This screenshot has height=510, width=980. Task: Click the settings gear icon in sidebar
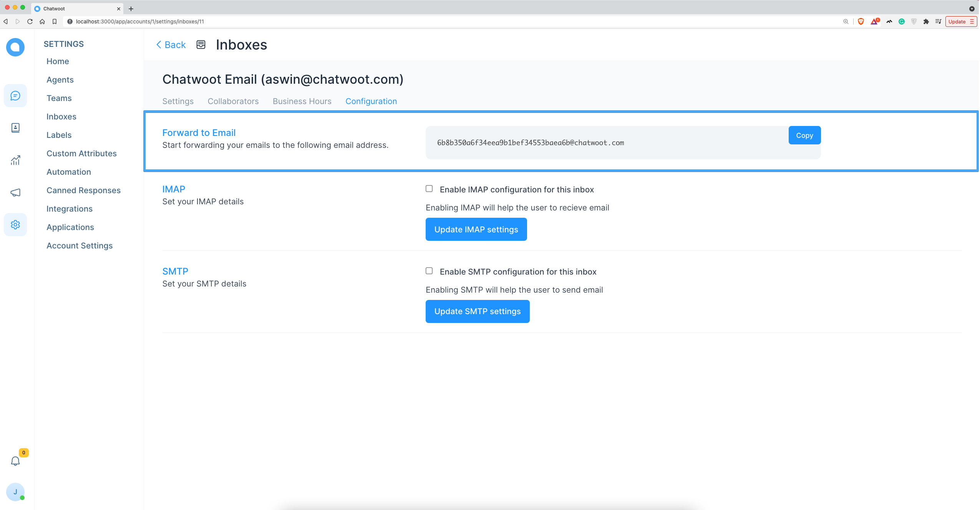tap(15, 225)
